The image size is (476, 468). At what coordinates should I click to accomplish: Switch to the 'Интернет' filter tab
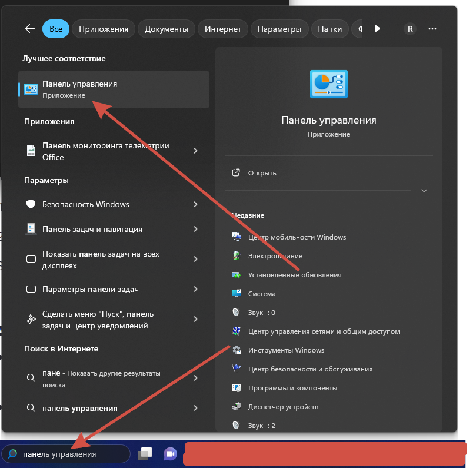pos(223,29)
